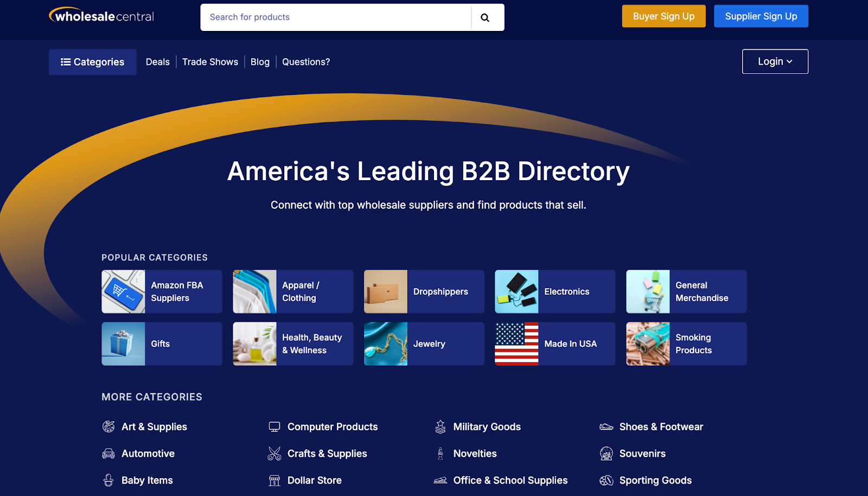Open the Login dropdown
868x496 pixels.
coord(775,61)
